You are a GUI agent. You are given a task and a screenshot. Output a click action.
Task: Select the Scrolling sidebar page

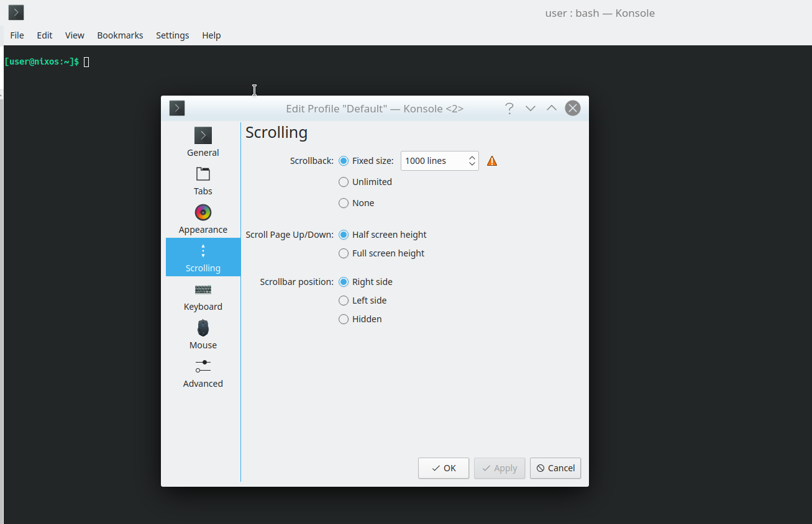203,257
